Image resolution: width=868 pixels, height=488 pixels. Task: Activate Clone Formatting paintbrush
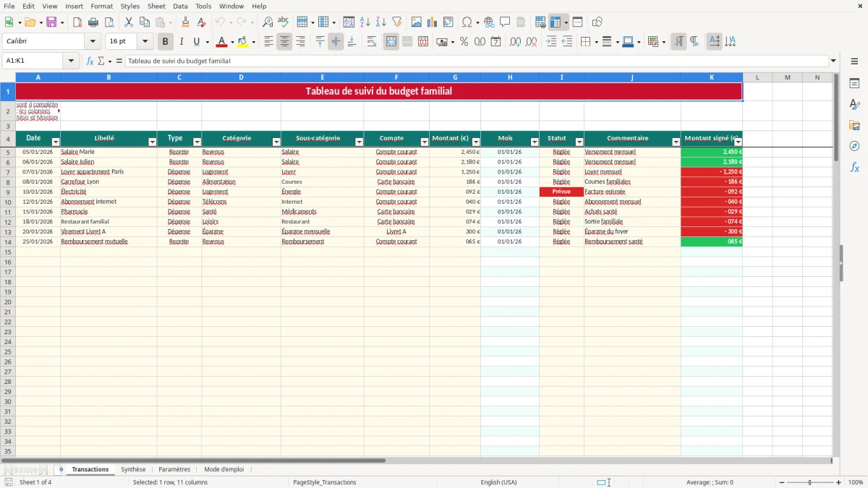point(185,22)
